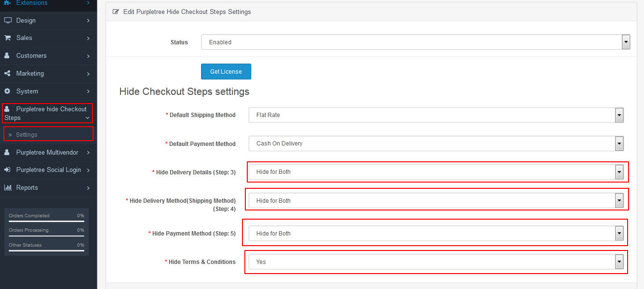This screenshot has width=644, height=289.
Task: Click the Purpletree Social Login sign-in icon
Action: (x=7, y=170)
